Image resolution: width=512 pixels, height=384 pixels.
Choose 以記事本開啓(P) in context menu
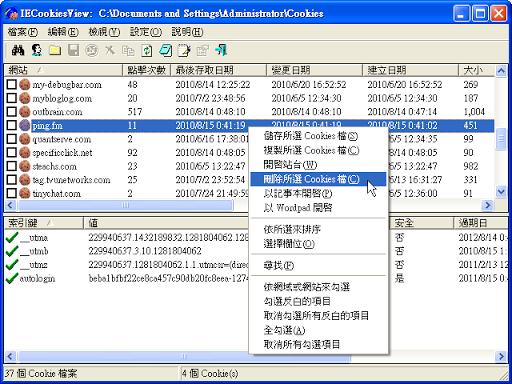pos(318,193)
